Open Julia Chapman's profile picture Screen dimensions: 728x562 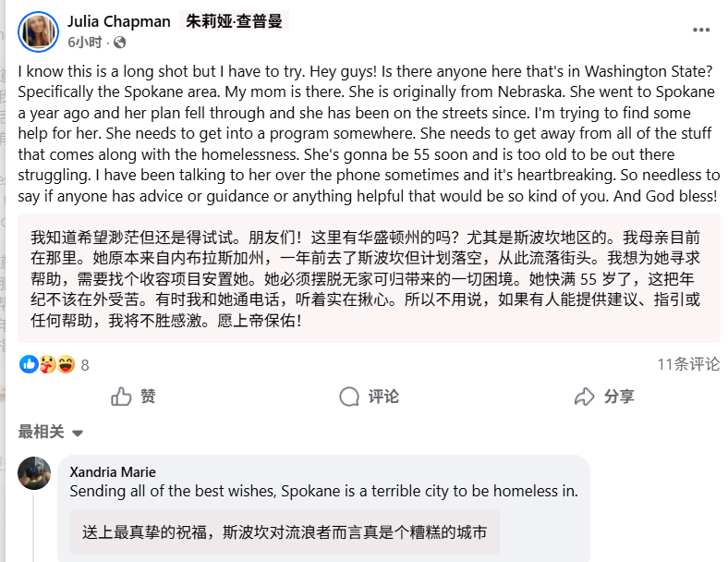tap(39, 32)
